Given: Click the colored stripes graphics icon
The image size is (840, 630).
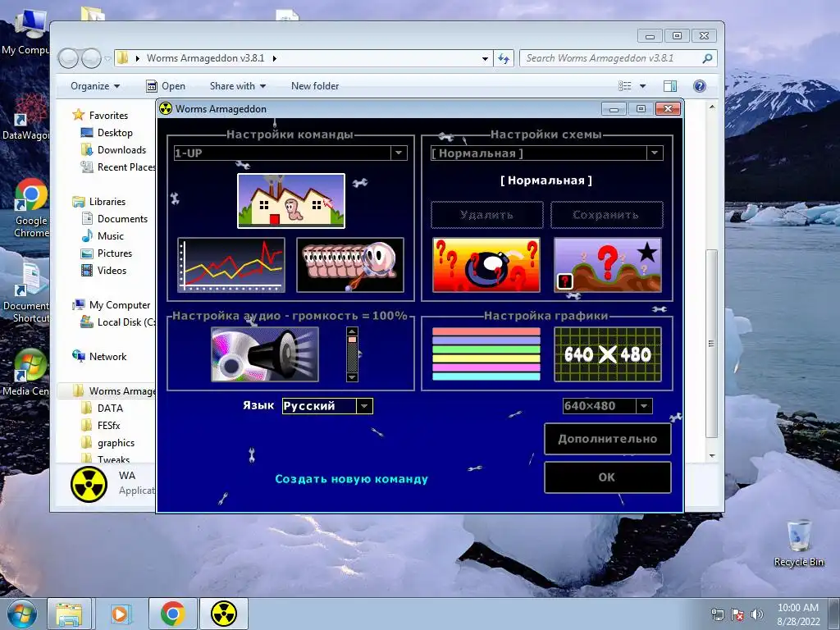Looking at the screenshot, I should pyautogui.click(x=486, y=354).
